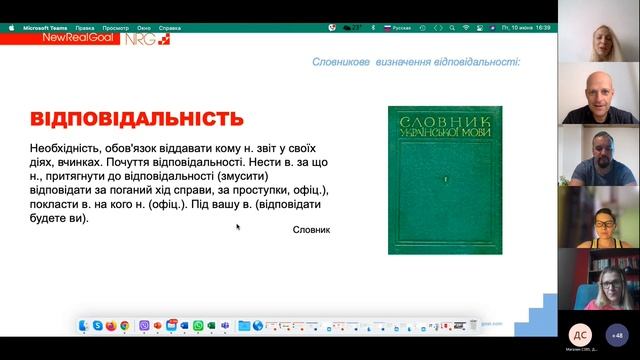Click the NRG logo on the slide
The image size is (640, 360).
(147, 39)
